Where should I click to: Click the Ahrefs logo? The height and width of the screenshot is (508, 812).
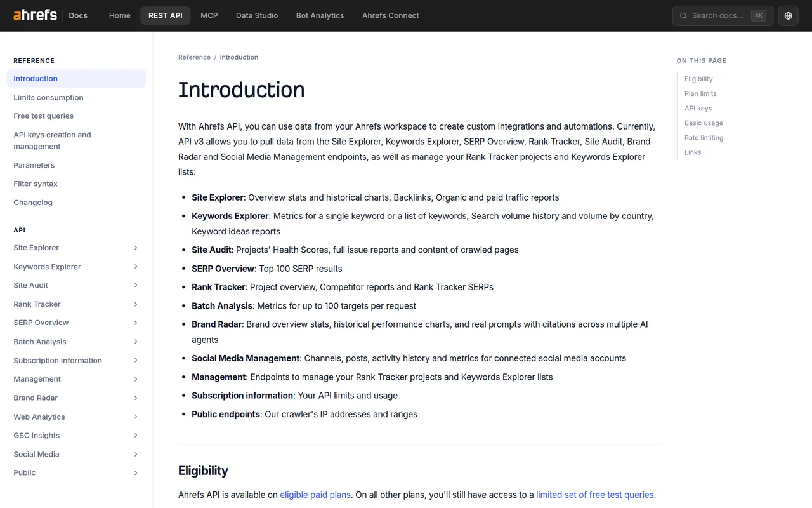tap(35, 15)
